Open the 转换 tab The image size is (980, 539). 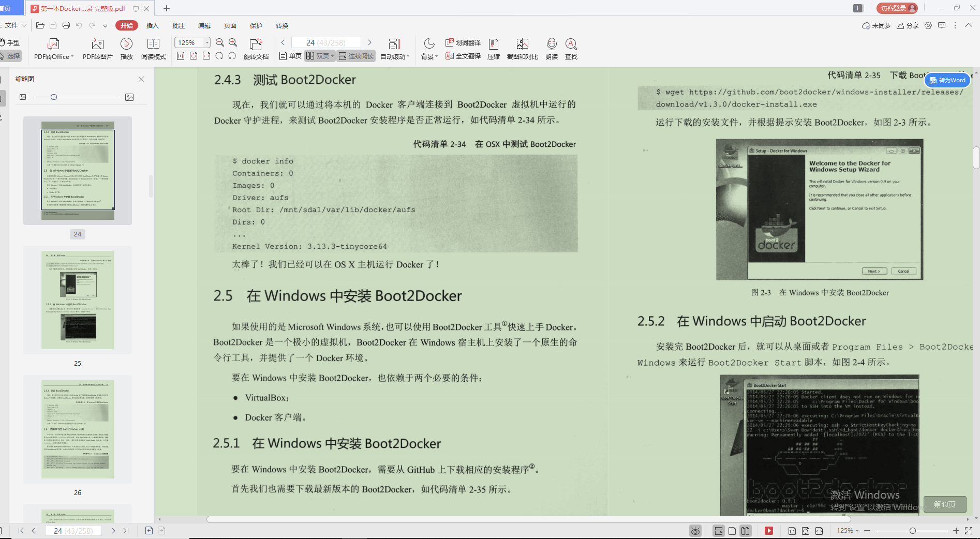pyautogui.click(x=282, y=25)
